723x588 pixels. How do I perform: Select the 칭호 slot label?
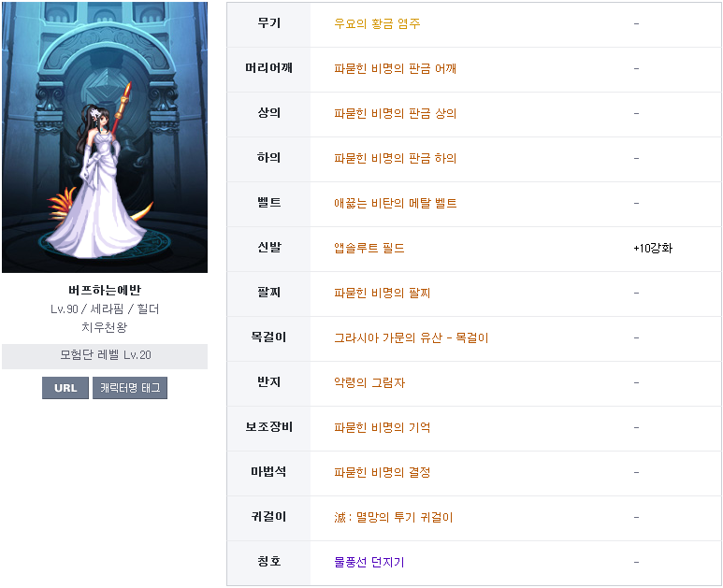268,562
